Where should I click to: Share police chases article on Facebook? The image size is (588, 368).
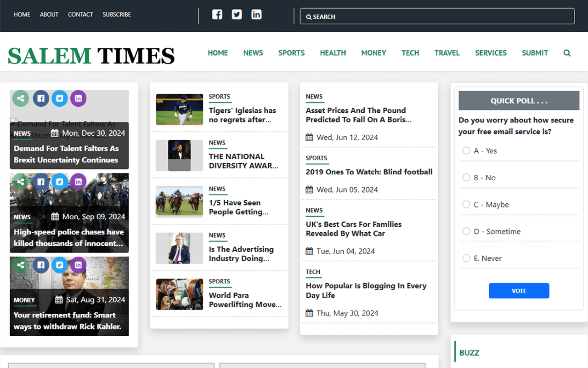[x=41, y=182]
